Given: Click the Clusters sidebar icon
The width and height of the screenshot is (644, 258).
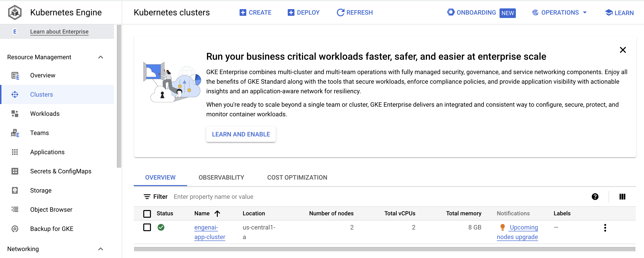Looking at the screenshot, I should click(x=15, y=94).
